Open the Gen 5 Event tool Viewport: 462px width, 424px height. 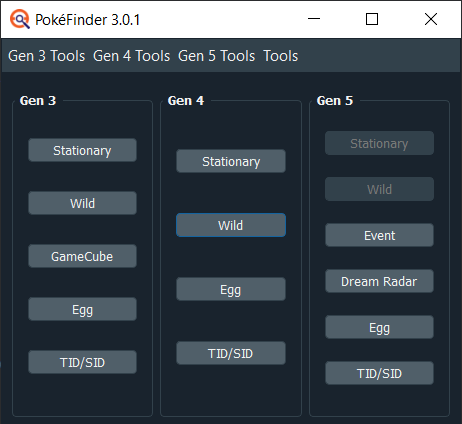pos(379,235)
